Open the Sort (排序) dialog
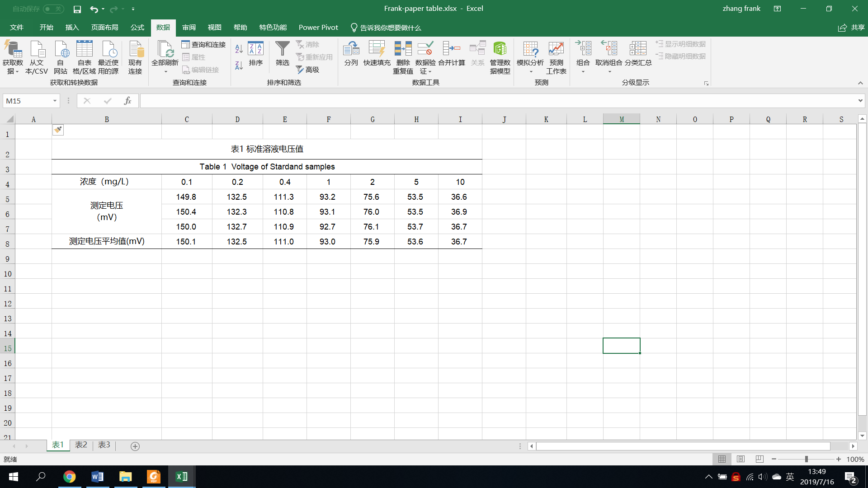Image resolution: width=868 pixels, height=488 pixels. [255, 54]
